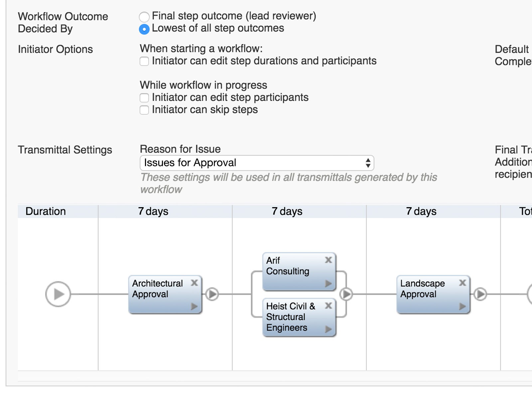This screenshot has width=532, height=399.
Task: Select Lowest of all step outcomes
Action: (144, 29)
